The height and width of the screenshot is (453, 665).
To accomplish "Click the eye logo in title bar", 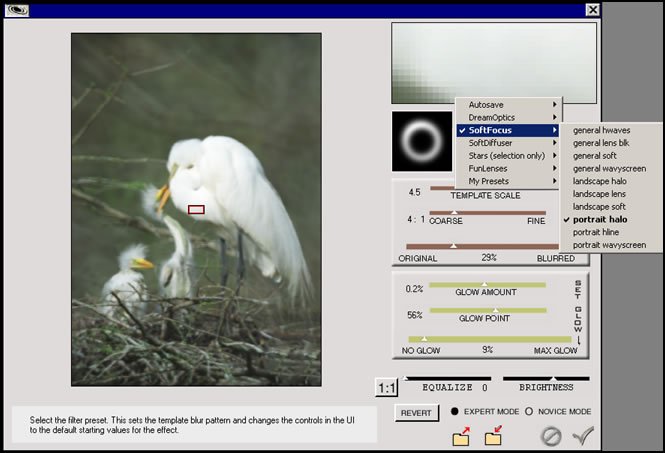I will point(17,10).
